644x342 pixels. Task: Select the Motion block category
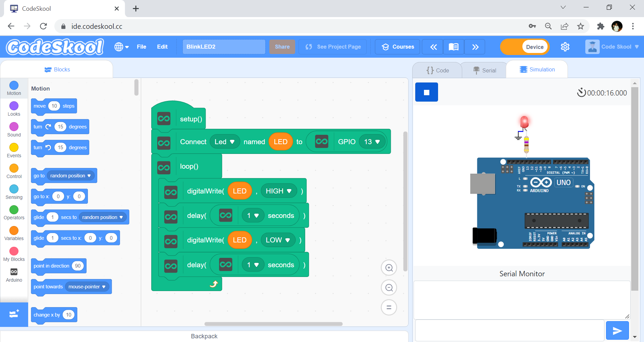(x=14, y=88)
